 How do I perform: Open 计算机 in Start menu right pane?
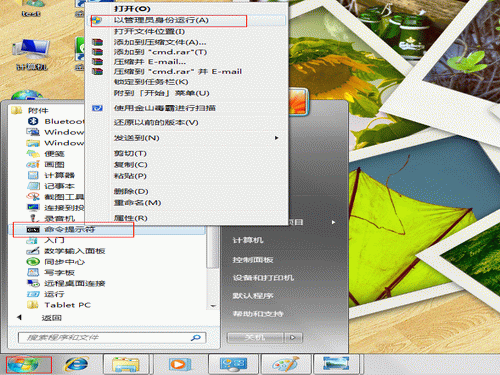[x=248, y=240]
